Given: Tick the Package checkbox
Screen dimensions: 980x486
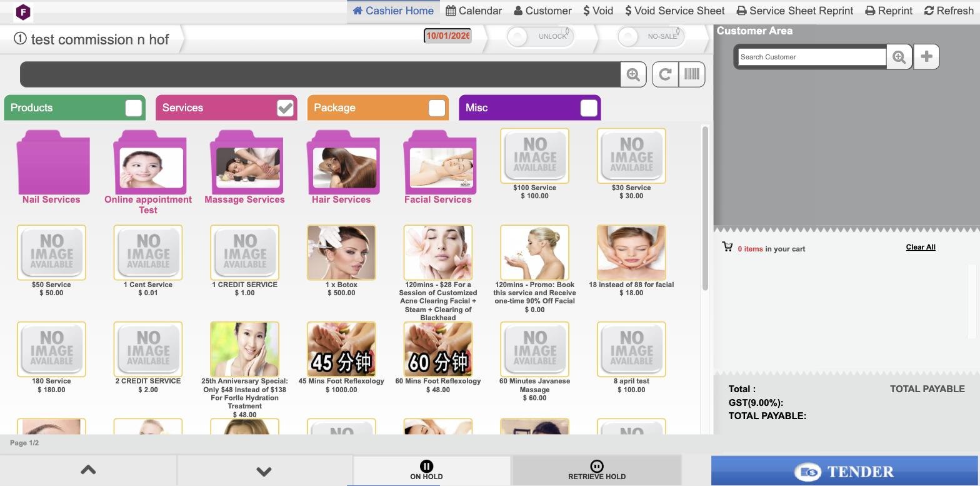Looking at the screenshot, I should click(437, 108).
